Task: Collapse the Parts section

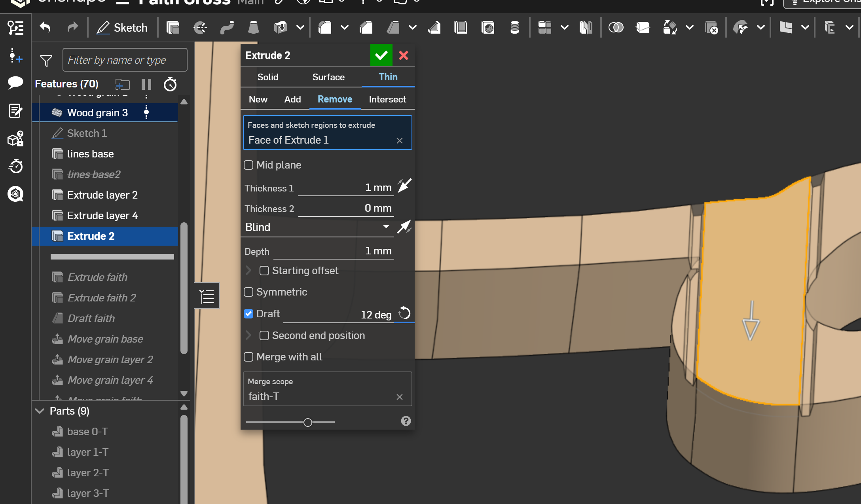Action: (x=40, y=411)
